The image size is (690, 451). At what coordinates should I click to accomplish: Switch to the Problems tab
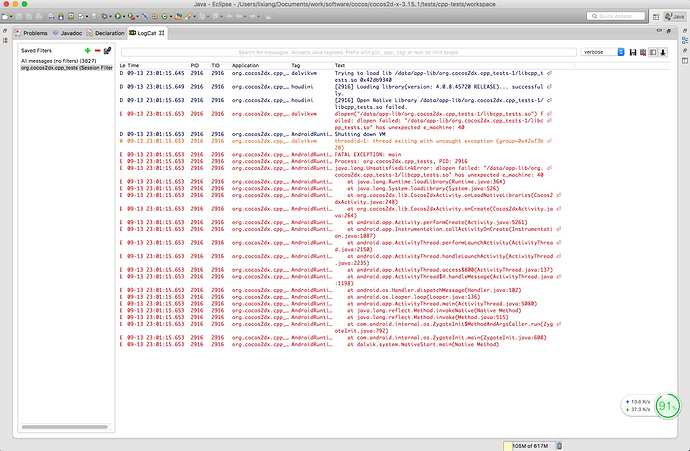(x=31, y=33)
